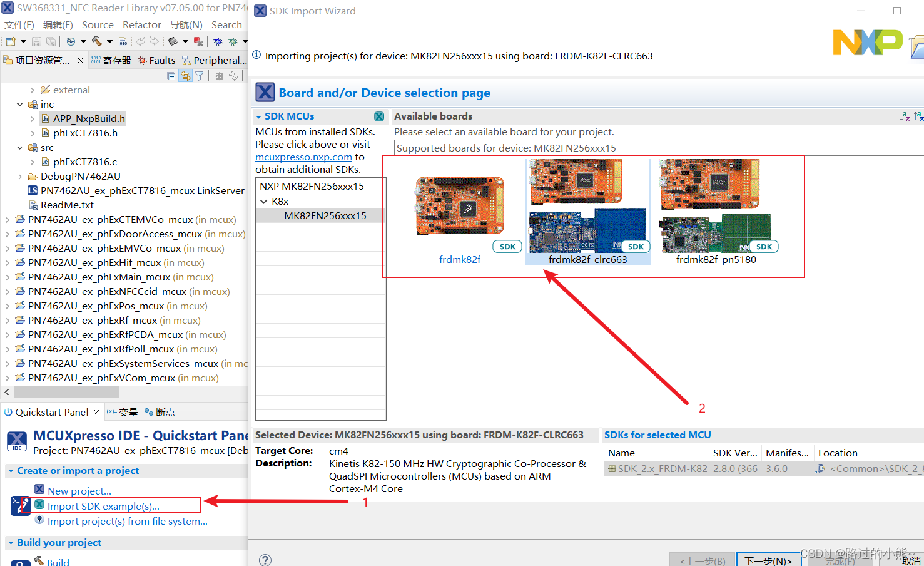924x566 pixels.
Task: Switch to the 寄存器 registers tab
Action: click(111, 60)
